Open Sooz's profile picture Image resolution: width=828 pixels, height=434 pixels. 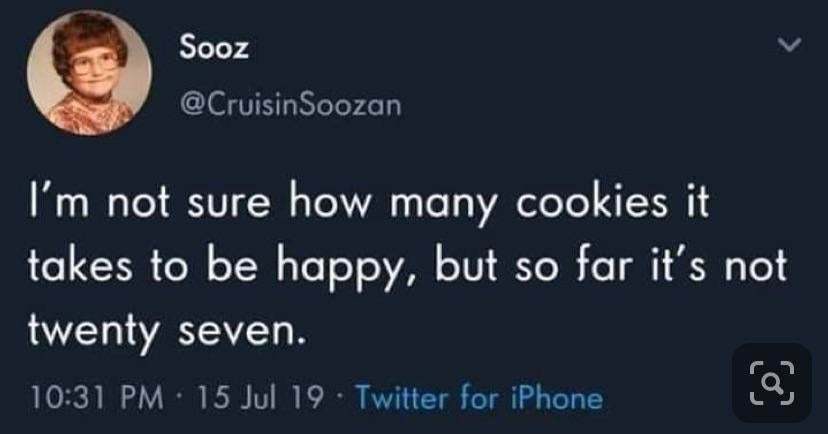click(x=90, y=75)
